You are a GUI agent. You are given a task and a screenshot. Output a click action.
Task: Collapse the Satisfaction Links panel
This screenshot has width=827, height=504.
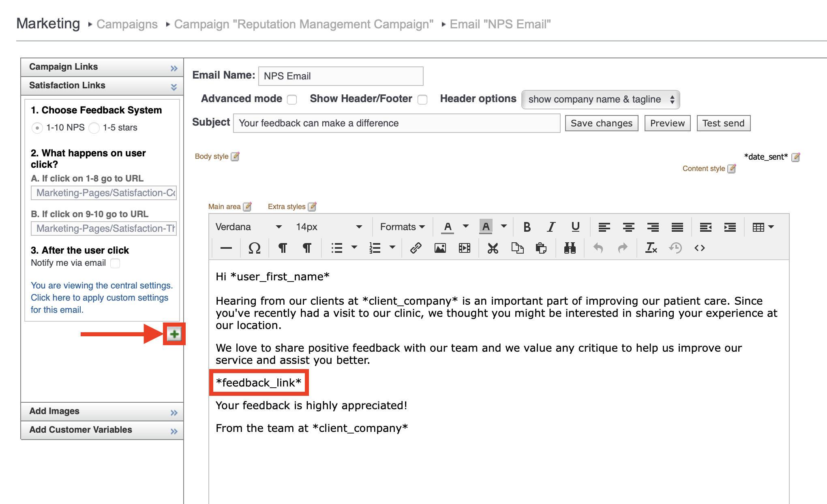pyautogui.click(x=174, y=86)
